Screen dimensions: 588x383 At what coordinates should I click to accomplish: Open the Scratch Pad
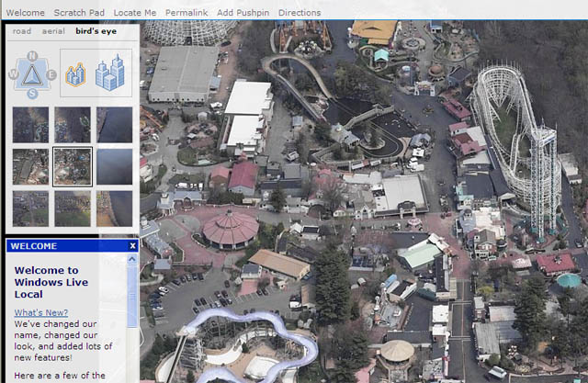click(79, 13)
